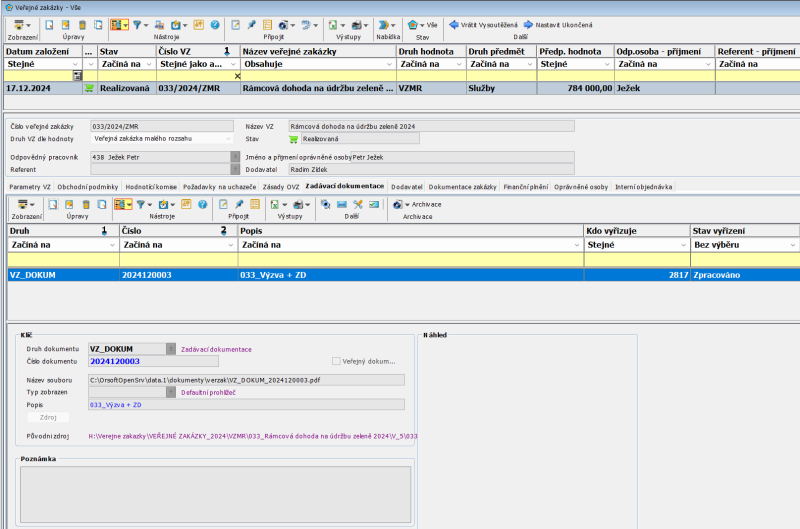800x529 pixels.
Task: Click the delete trash icon in documents toolbar
Action: [88, 204]
